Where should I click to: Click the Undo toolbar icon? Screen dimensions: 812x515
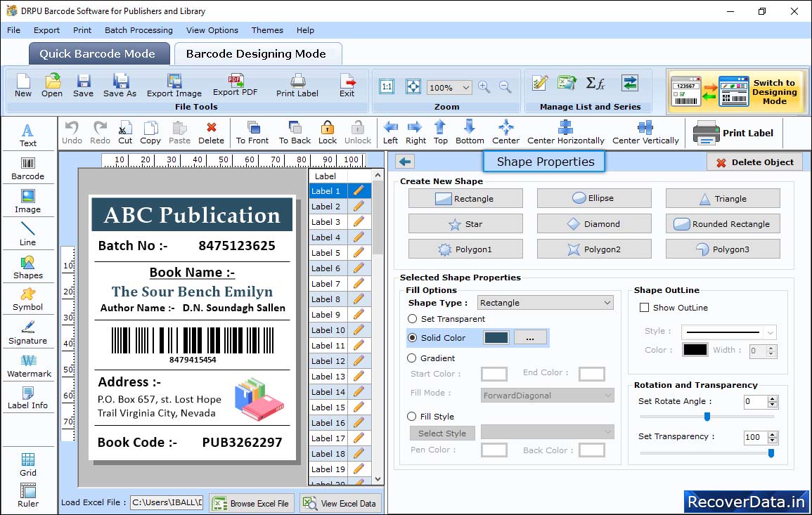point(72,133)
